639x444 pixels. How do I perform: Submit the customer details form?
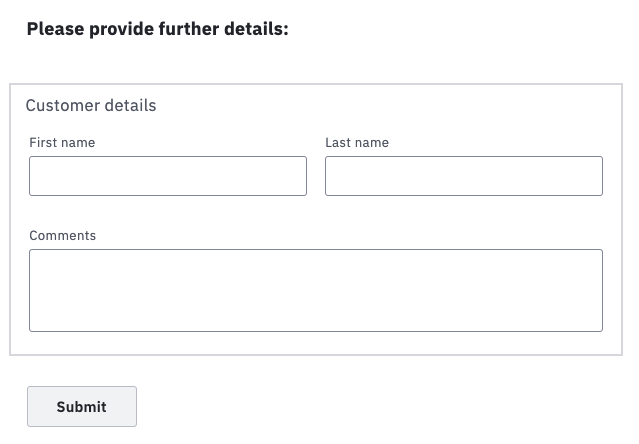[x=82, y=407]
